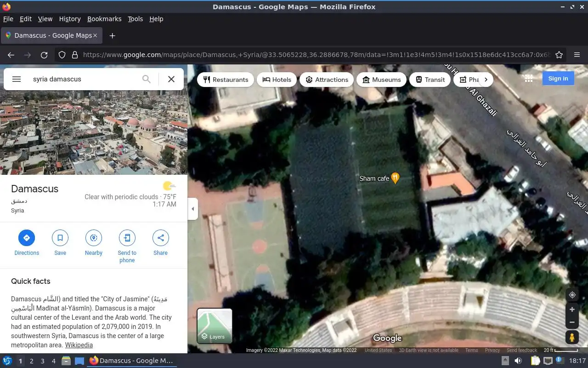Click the Sign in button
This screenshot has height=368, width=588.
[x=558, y=79]
